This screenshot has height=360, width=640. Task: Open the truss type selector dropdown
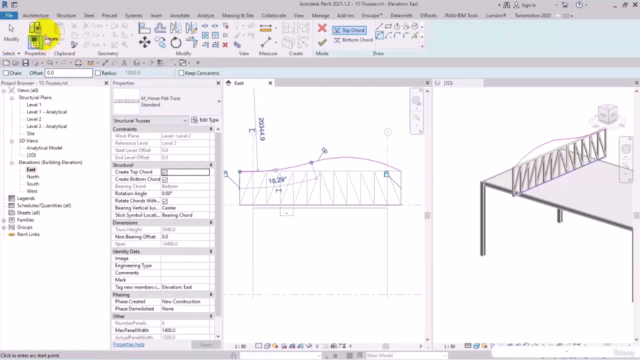click(x=219, y=102)
